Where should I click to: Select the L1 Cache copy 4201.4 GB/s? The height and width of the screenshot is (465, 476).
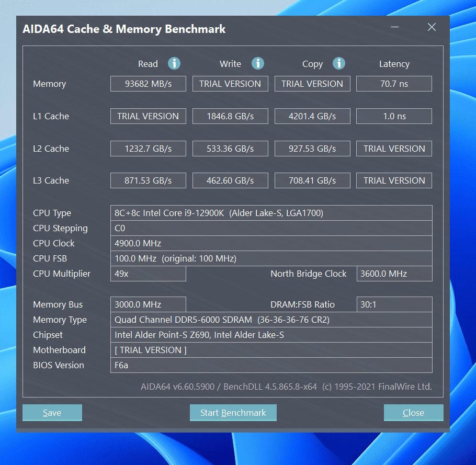312,116
